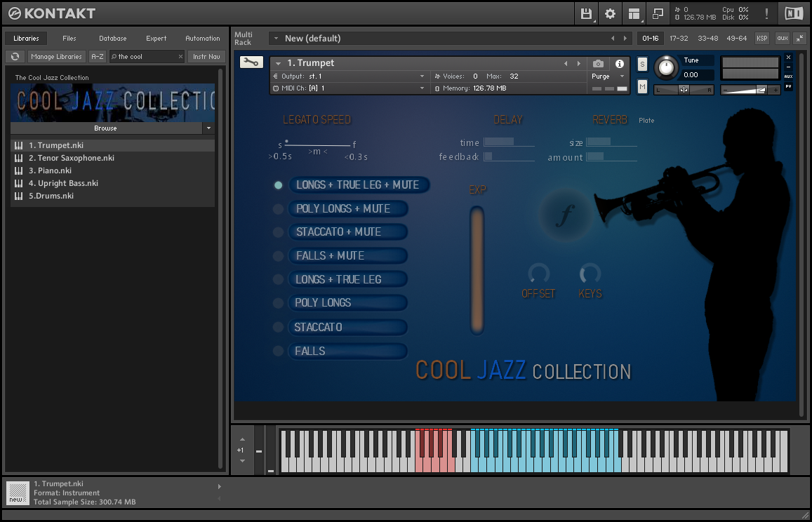Select FALLS articulation

point(348,351)
